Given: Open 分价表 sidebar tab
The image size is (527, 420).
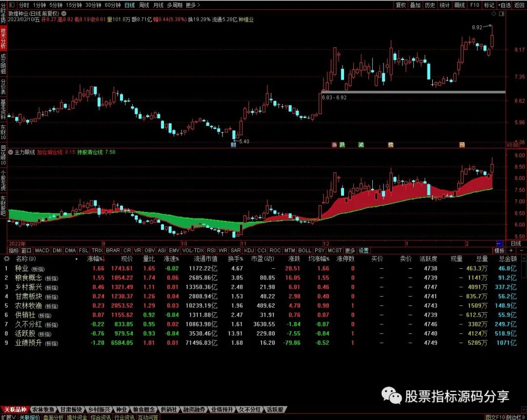Looking at the screenshot, I should coord(3,87).
